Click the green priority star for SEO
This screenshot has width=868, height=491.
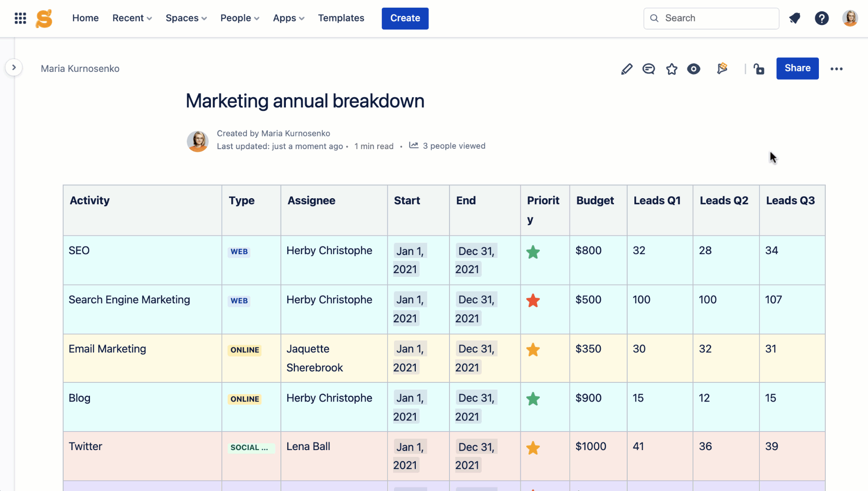533,252
